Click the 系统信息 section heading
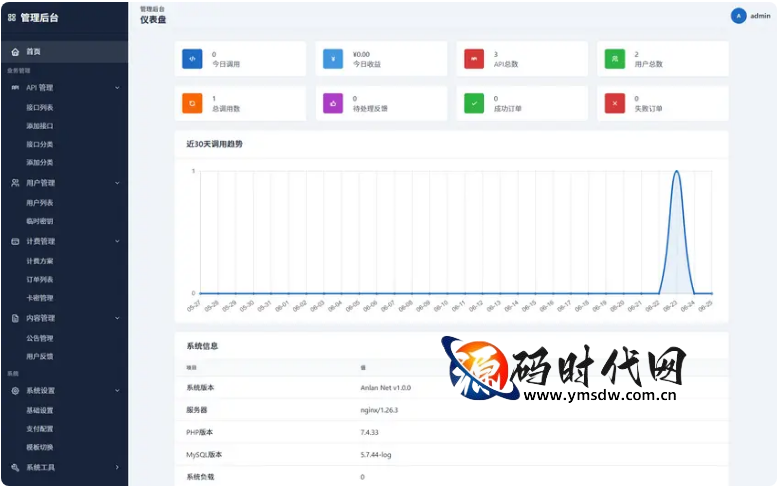Viewport: 779px width, 486px height. [x=202, y=346]
